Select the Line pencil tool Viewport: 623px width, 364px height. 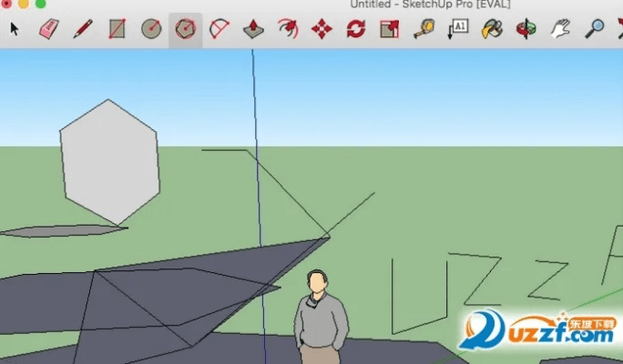(83, 29)
